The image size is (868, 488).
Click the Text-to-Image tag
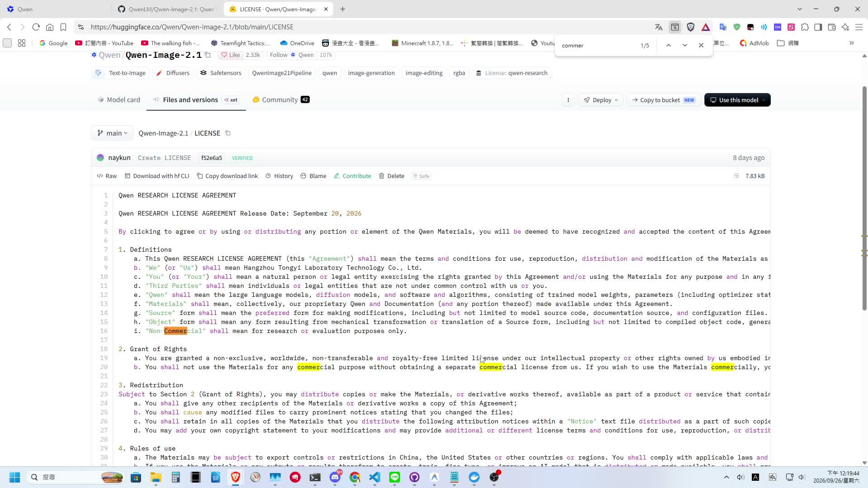[x=121, y=73]
